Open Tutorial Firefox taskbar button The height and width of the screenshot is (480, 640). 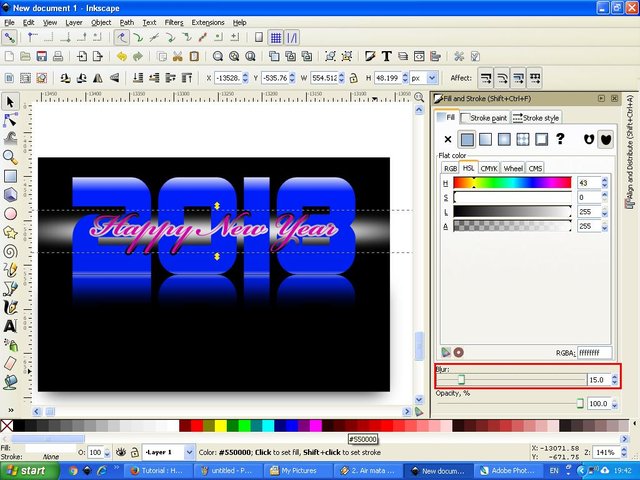click(157, 471)
